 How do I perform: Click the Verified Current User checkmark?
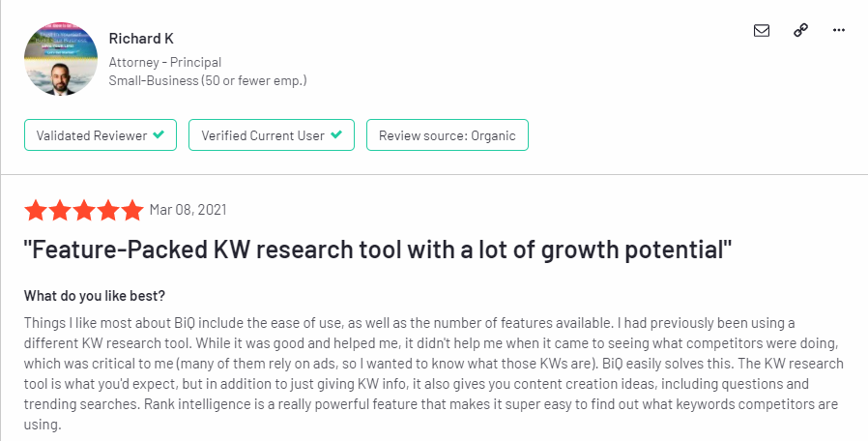coord(336,134)
